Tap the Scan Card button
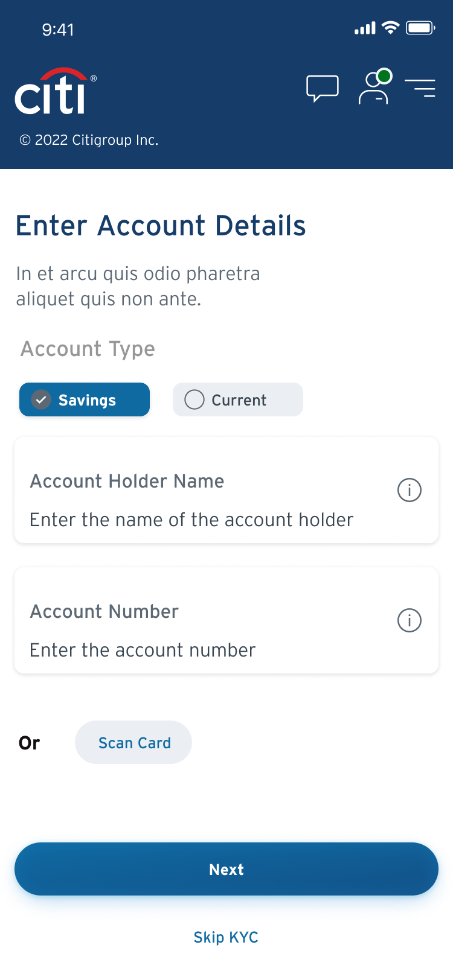Viewport: 453px width, 980px height. (x=133, y=742)
